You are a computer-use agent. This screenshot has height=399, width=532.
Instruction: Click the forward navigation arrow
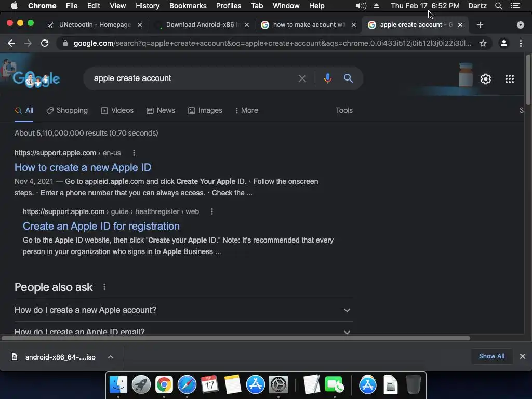point(28,43)
